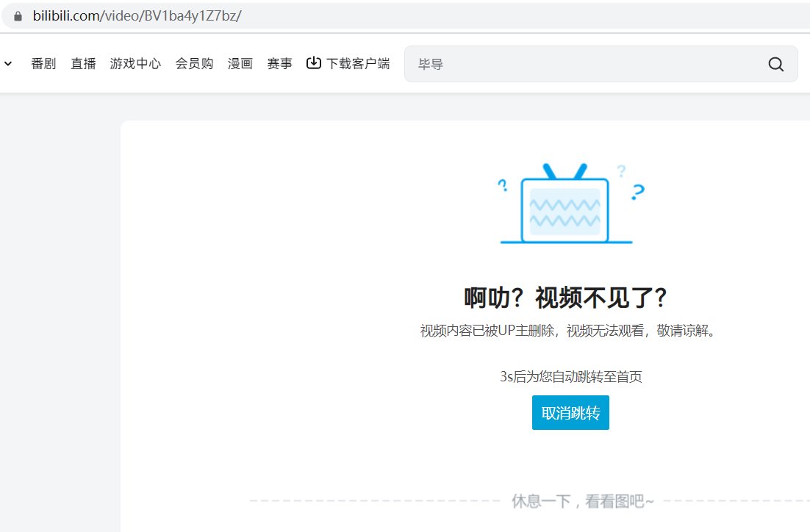Click the text 视频内容已被UP主删除
Screen dimensions: 810x532
click(x=487, y=331)
